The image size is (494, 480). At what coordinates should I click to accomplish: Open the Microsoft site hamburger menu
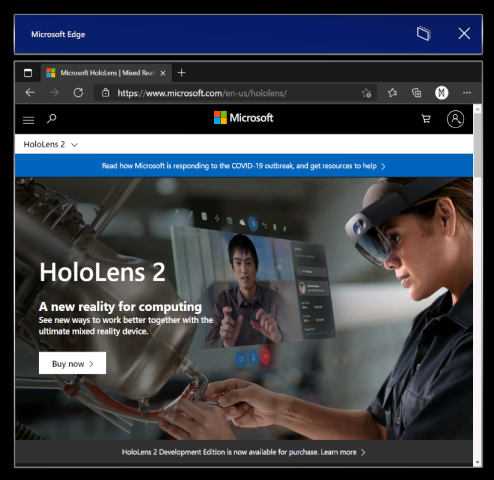[x=28, y=120]
